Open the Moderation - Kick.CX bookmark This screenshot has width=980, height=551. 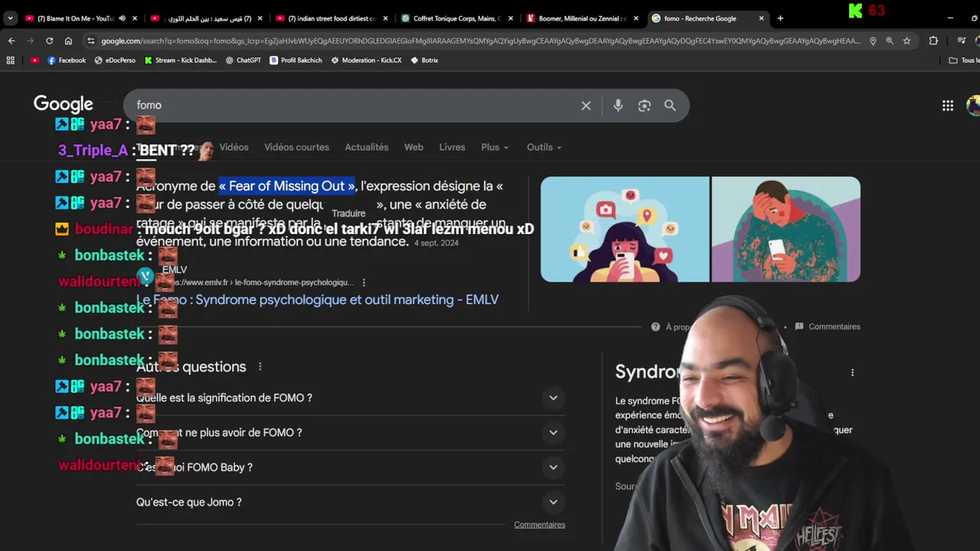click(x=366, y=60)
